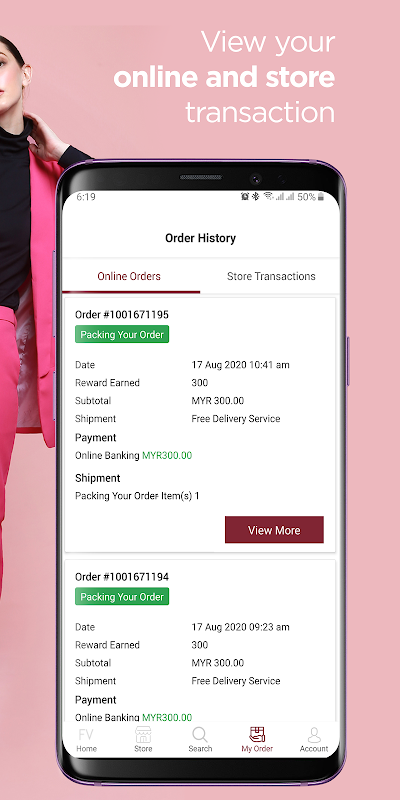Switch to the Store Transactions tab
400x800 pixels.
[271, 276]
